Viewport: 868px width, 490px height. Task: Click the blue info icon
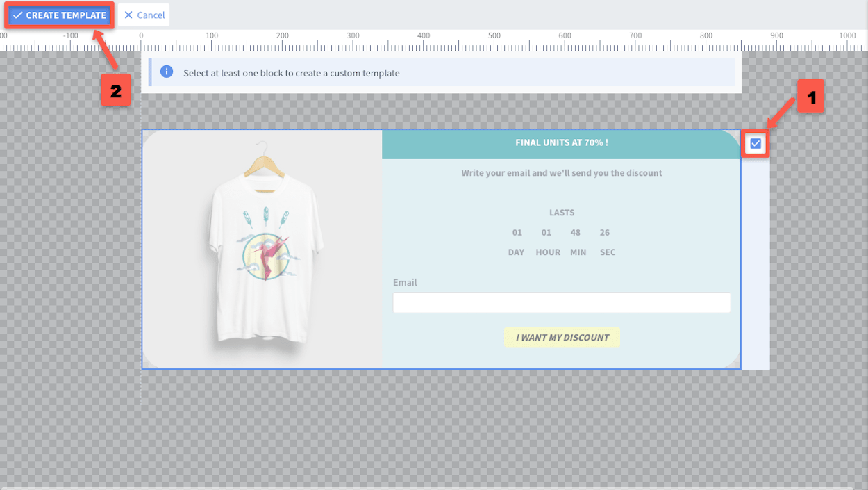(x=167, y=72)
